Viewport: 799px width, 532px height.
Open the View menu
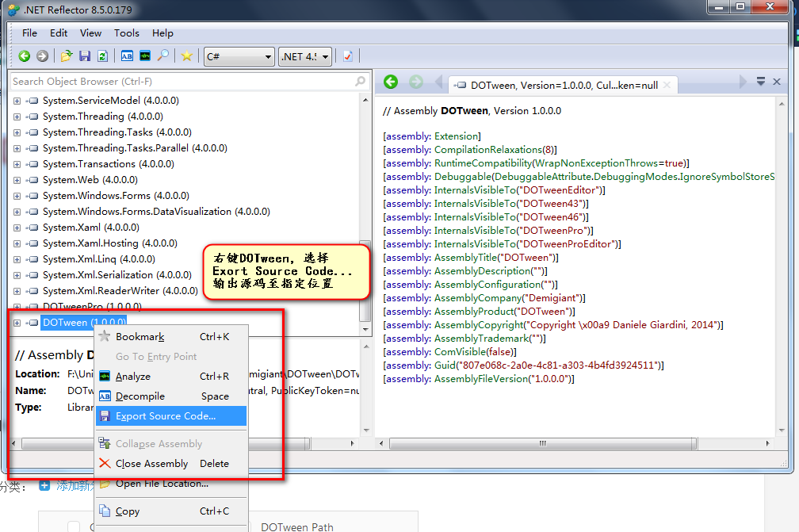(x=90, y=33)
